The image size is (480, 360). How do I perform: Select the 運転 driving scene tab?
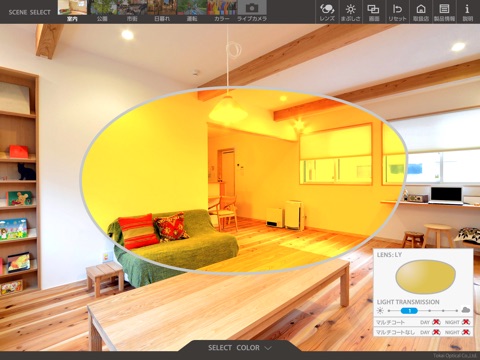click(x=192, y=11)
